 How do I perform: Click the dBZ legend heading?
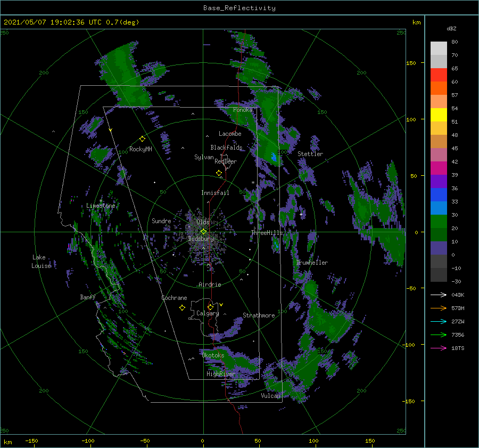(451, 28)
